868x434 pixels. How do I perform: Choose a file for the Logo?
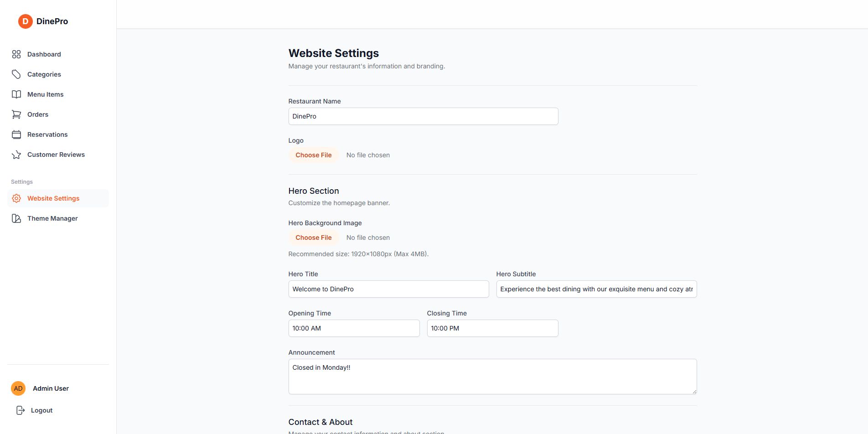pyautogui.click(x=314, y=155)
